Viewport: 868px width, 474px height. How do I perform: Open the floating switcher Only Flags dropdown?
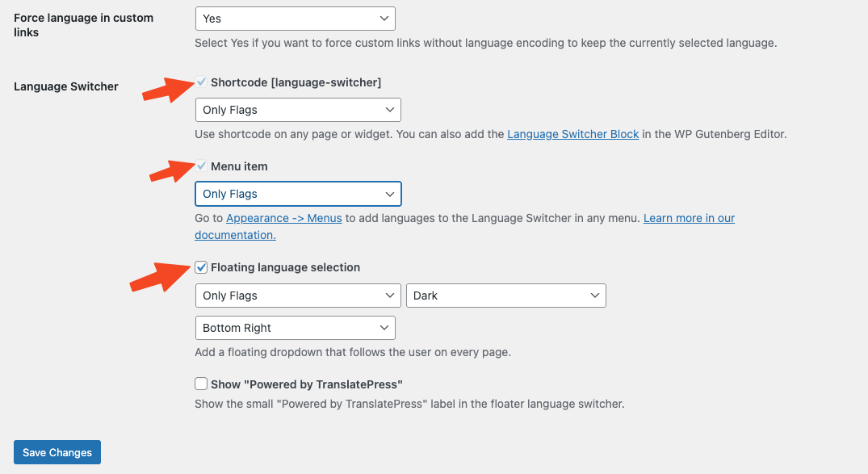coord(297,296)
